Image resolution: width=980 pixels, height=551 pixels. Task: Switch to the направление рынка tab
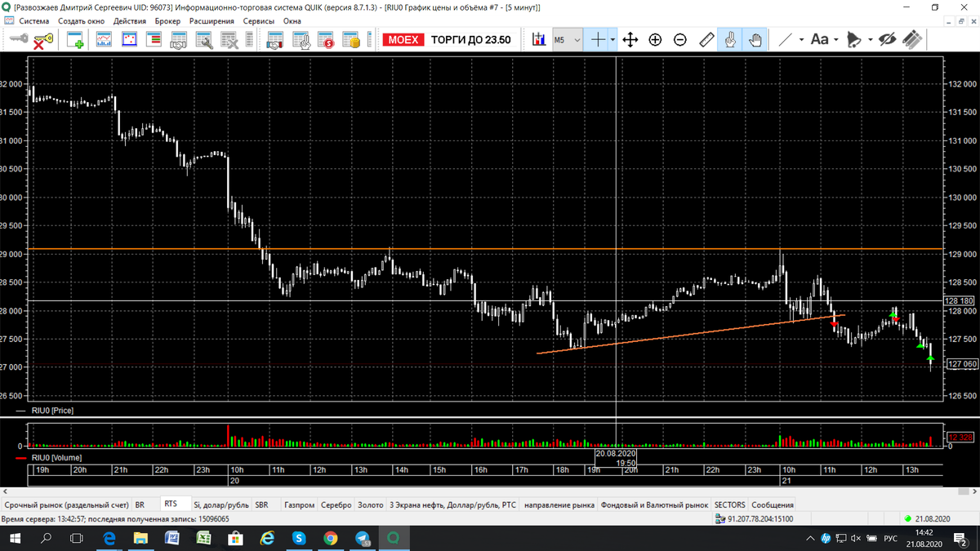tap(559, 505)
